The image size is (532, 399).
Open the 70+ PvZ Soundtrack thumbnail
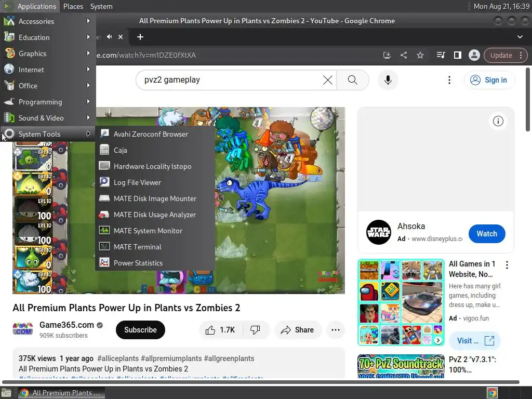coord(401,366)
